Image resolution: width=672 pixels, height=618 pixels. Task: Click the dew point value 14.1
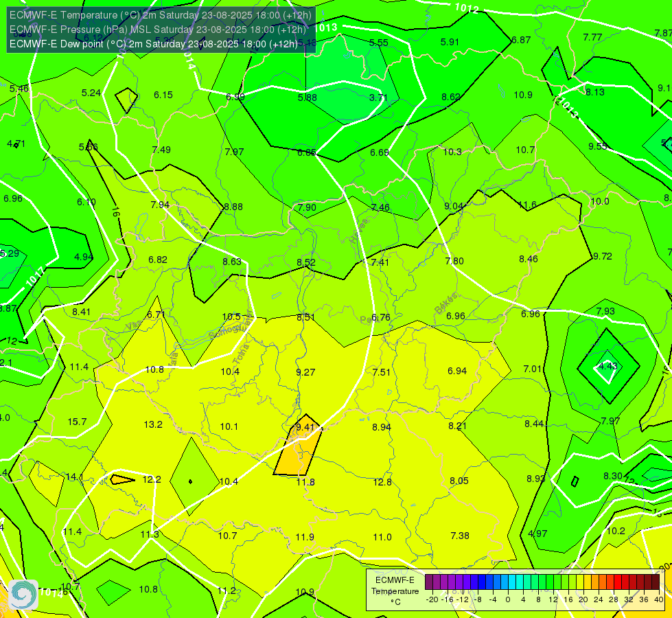pyautogui.click(x=75, y=477)
